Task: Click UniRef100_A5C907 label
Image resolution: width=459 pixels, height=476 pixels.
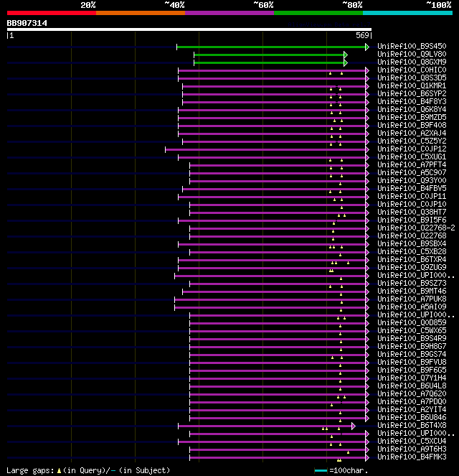Action: pyautogui.click(x=412, y=172)
